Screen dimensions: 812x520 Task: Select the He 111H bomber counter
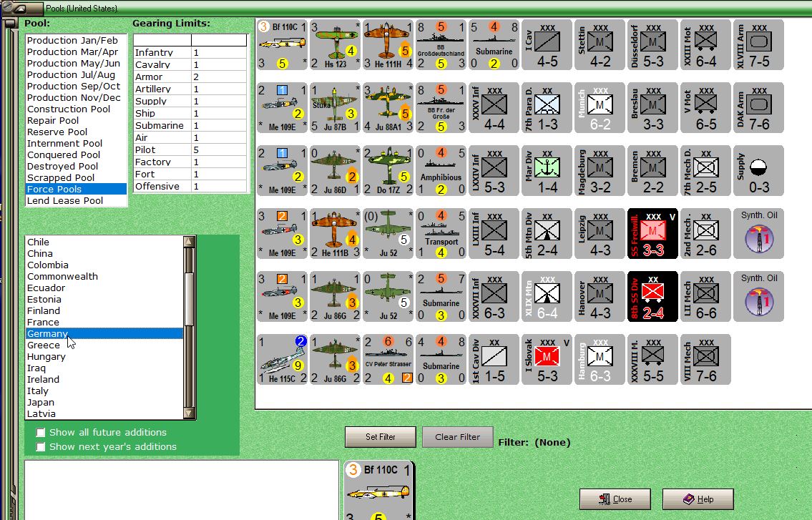pyautogui.click(x=388, y=45)
